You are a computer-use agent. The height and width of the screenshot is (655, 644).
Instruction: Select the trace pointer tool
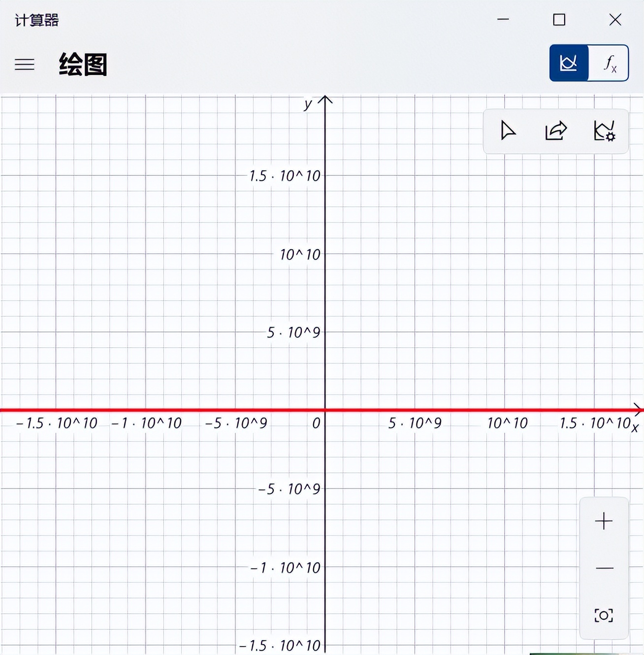pos(508,131)
